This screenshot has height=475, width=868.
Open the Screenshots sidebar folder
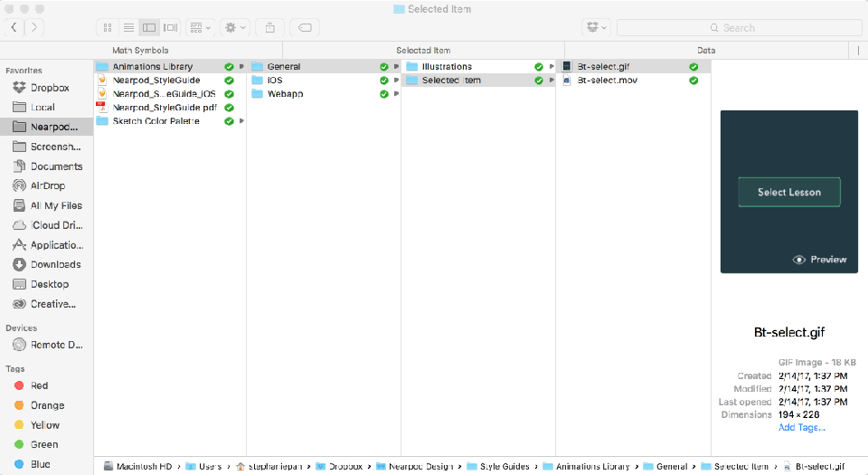pyautogui.click(x=46, y=147)
